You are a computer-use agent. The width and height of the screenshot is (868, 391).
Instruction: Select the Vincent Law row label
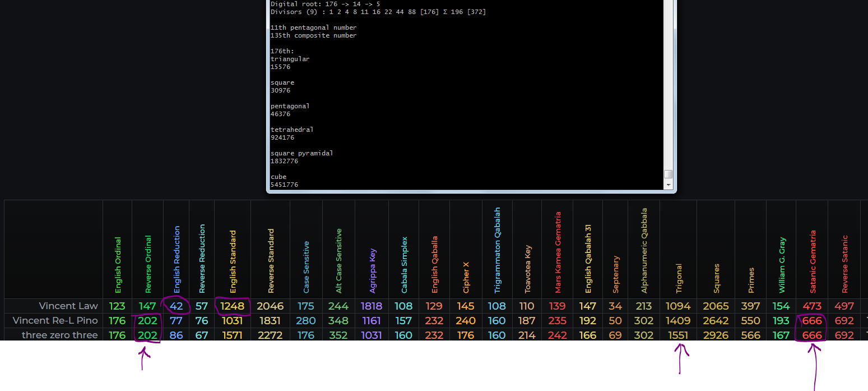tap(68, 306)
